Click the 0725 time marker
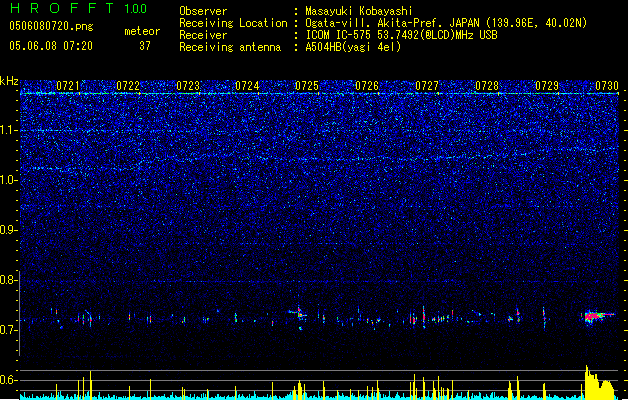629x400 pixels. coord(307,86)
